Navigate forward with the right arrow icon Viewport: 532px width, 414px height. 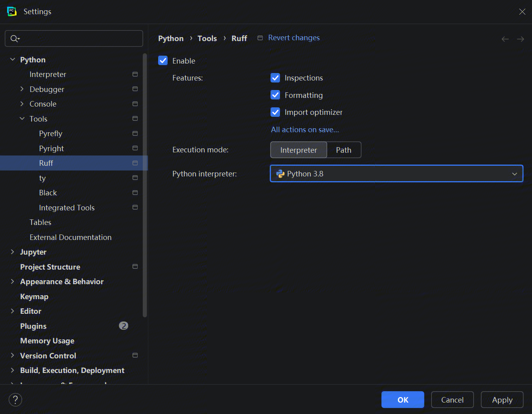[x=521, y=39]
